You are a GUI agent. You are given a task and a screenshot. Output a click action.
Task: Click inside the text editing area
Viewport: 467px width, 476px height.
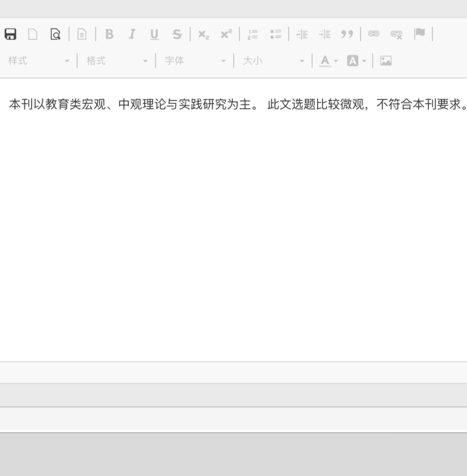pyautogui.click(x=233, y=220)
